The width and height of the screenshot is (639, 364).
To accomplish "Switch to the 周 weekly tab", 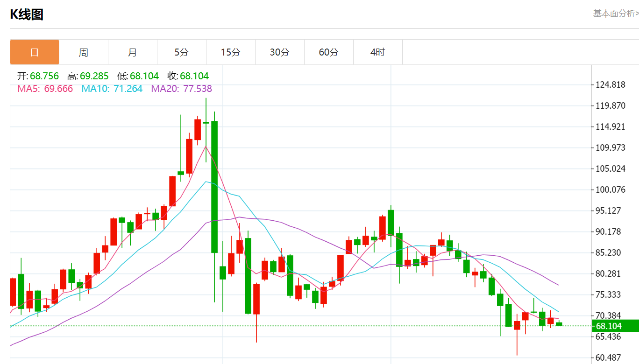I will click(83, 52).
